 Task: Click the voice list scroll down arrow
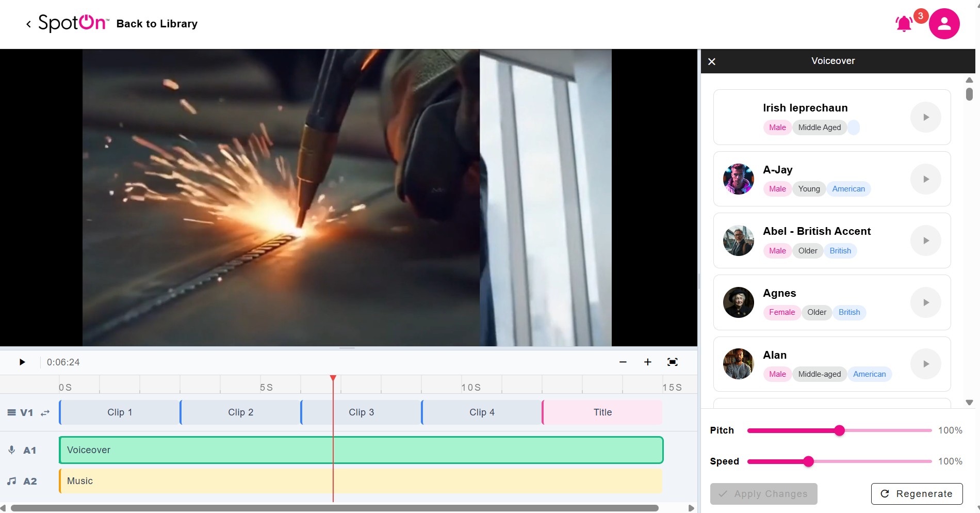tap(969, 403)
